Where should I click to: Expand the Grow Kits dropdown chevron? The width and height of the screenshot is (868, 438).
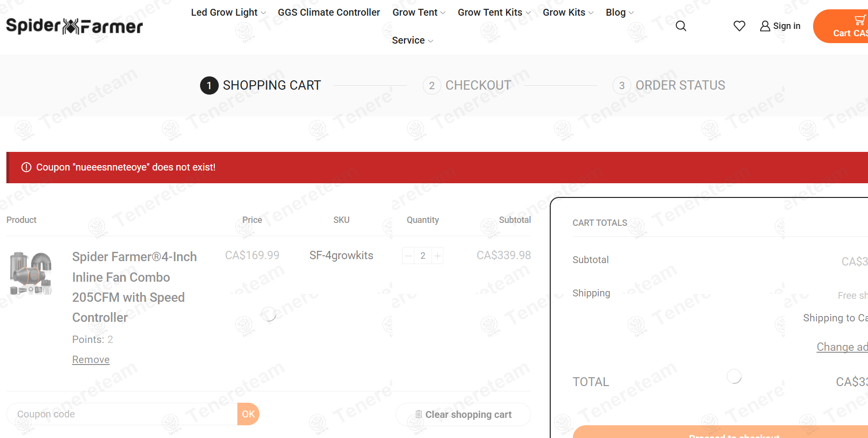point(591,13)
